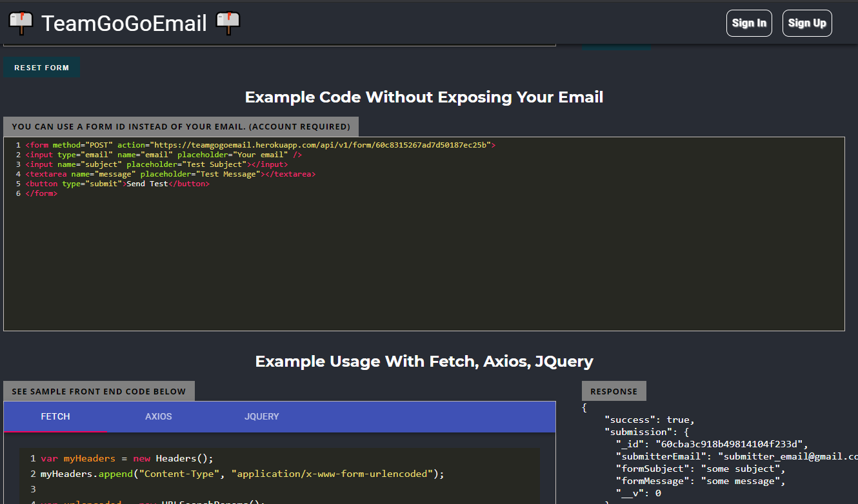
Task: Click the input field at the top of the page
Action: [279, 43]
